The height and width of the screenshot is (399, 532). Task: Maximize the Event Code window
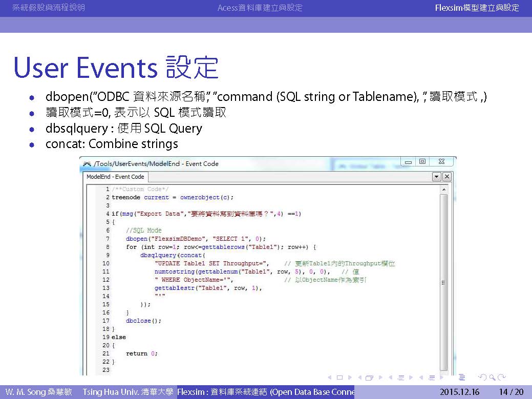pos(422,161)
